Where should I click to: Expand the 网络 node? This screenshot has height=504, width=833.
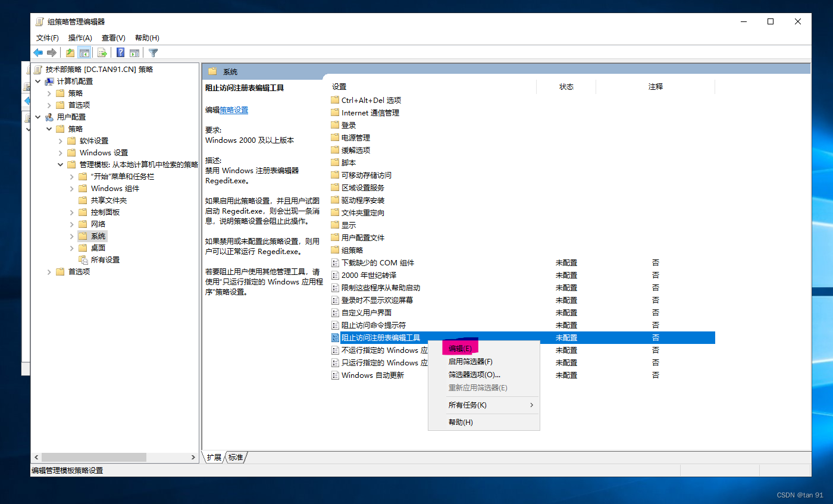[71, 224]
